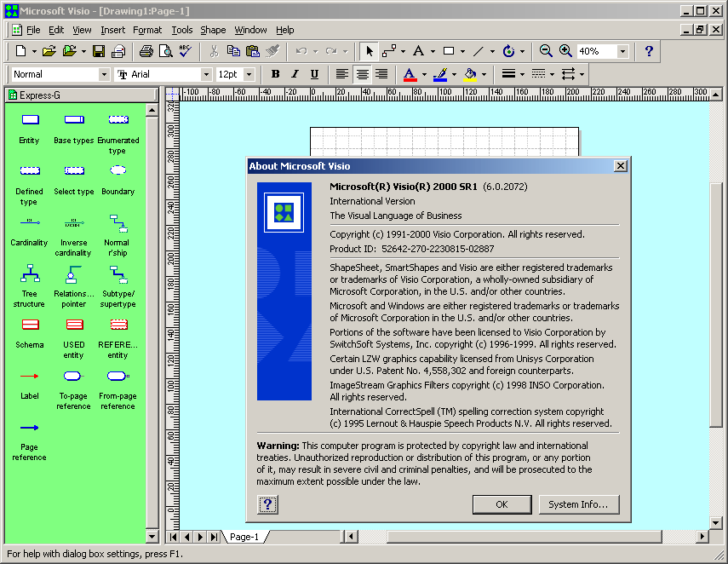Click the toolbar Help question mark icon

649,51
